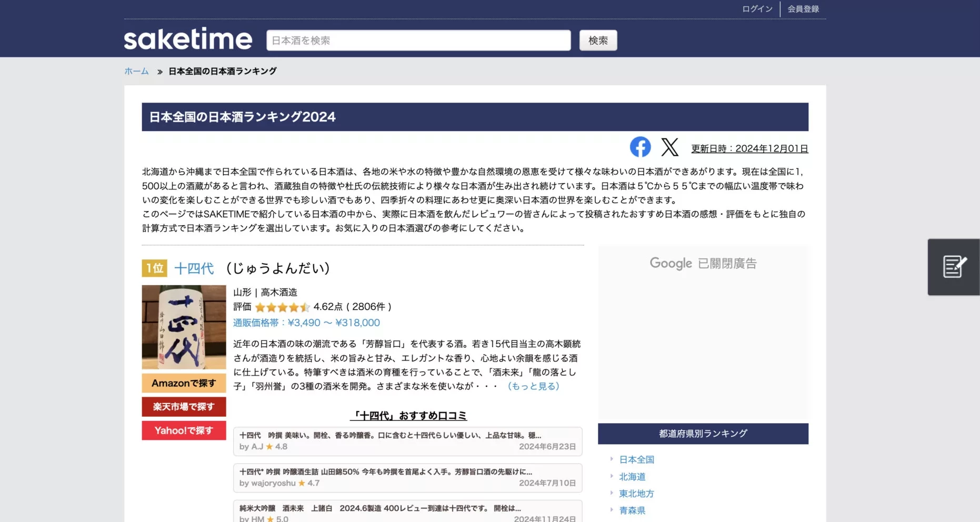Click the 十四代 bottle thumbnail
This screenshot has height=522, width=980.
[x=184, y=327]
